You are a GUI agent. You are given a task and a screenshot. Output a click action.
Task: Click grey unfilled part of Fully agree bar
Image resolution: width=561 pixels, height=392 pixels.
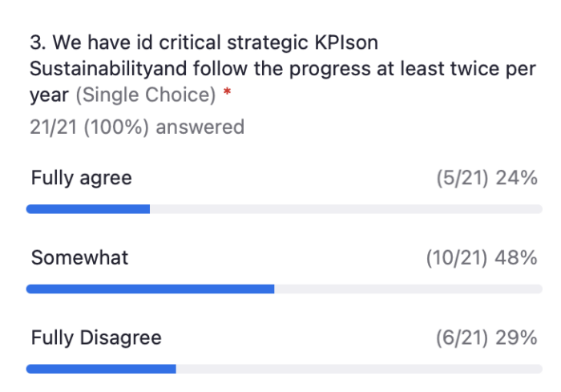point(346,209)
